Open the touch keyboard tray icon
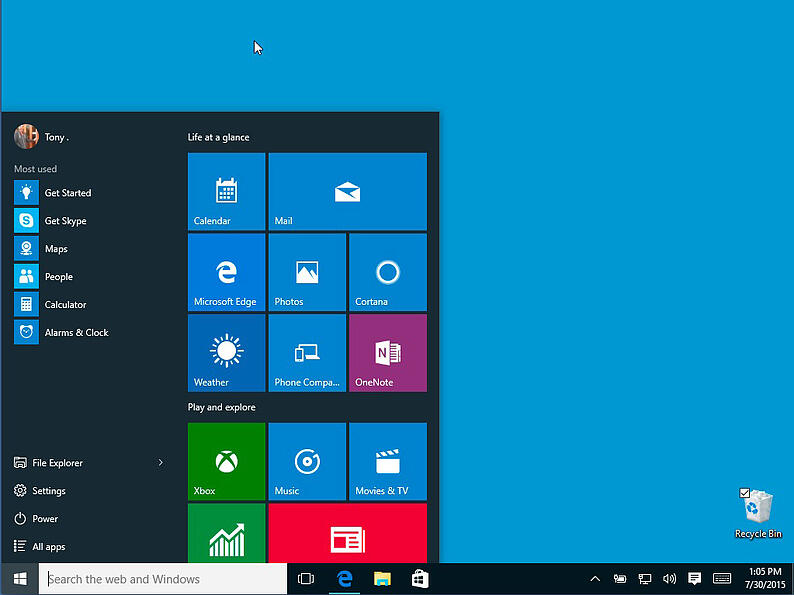 tap(722, 578)
